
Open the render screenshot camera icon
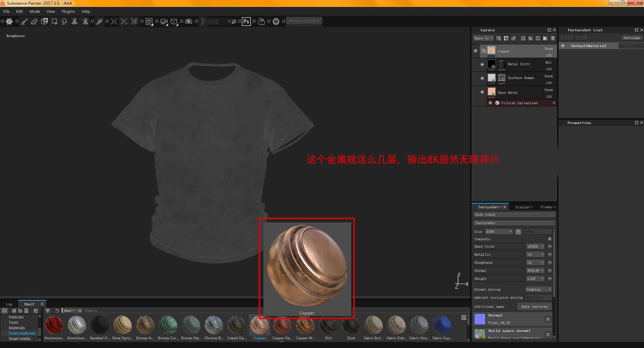coord(189,21)
